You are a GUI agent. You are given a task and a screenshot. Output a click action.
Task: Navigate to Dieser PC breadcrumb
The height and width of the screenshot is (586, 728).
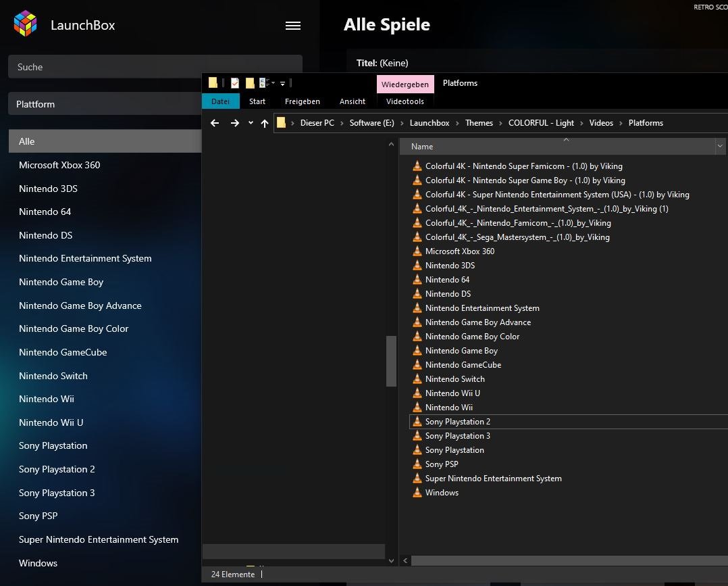pos(317,123)
